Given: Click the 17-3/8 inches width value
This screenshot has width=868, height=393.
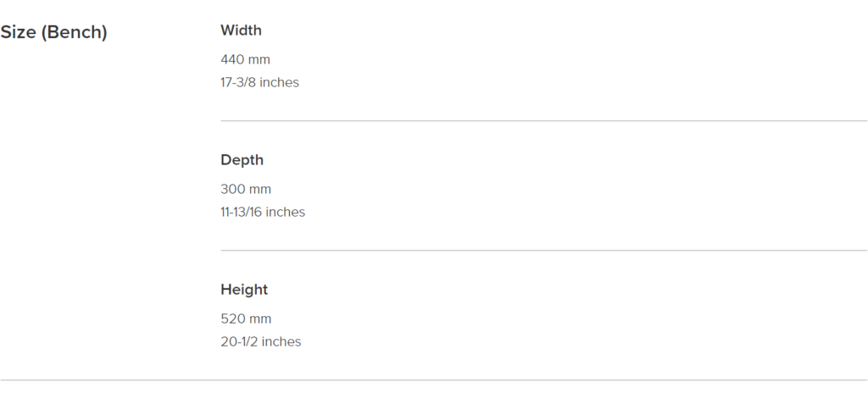Looking at the screenshot, I should 259,82.
